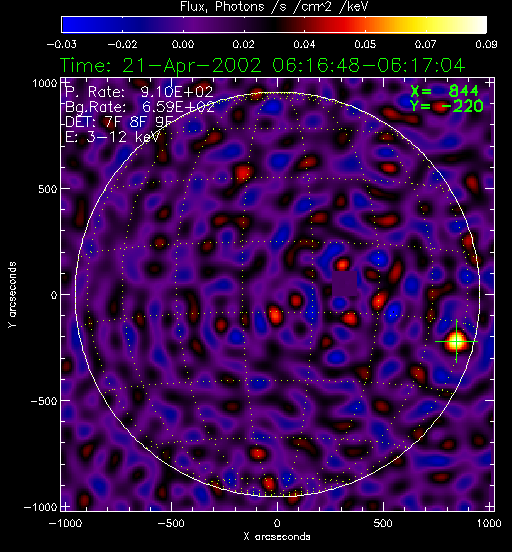Click the X arcseconds axis title

point(277,537)
